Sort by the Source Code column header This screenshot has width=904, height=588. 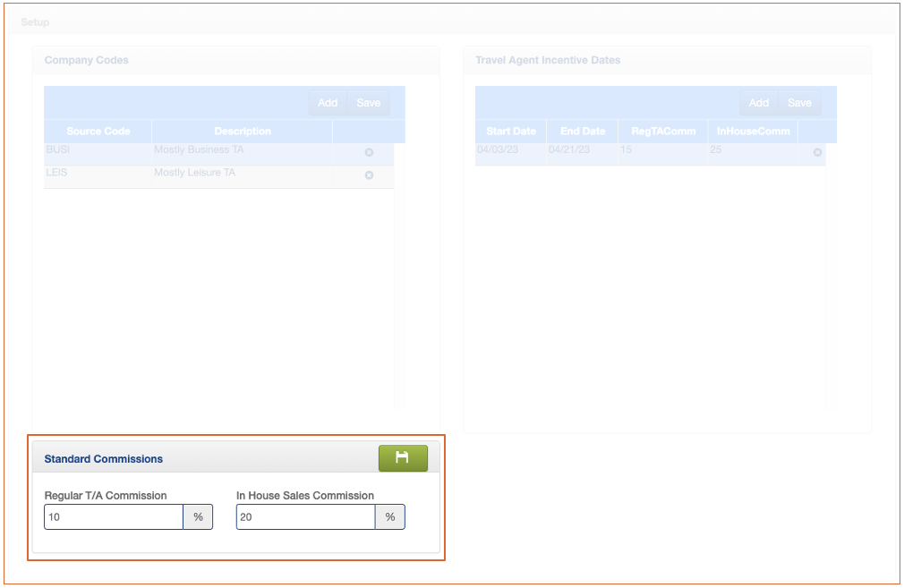98,132
